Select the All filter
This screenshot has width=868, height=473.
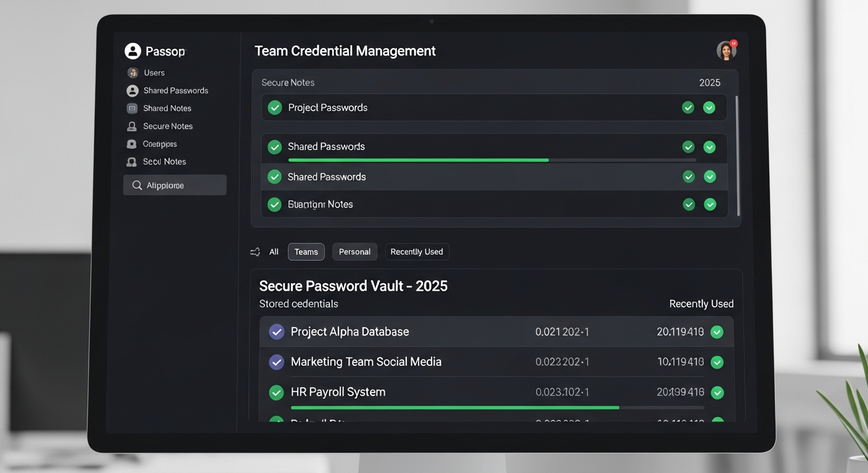[274, 252]
